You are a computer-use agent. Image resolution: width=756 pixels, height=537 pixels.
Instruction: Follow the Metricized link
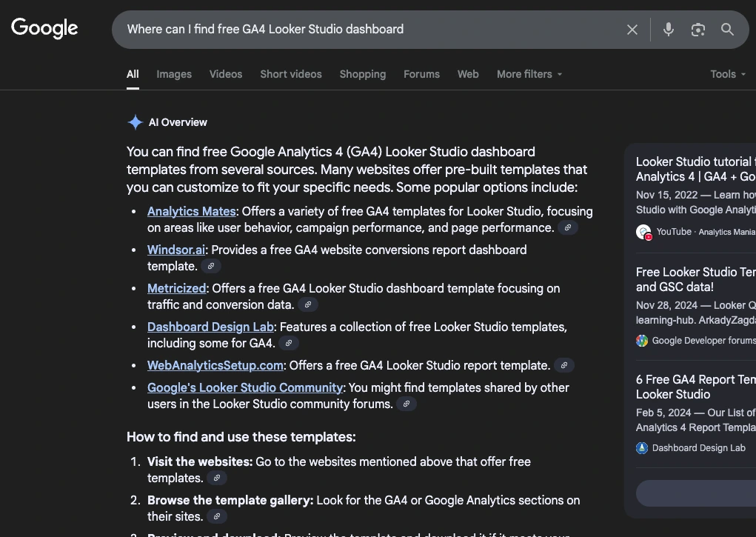click(x=176, y=289)
